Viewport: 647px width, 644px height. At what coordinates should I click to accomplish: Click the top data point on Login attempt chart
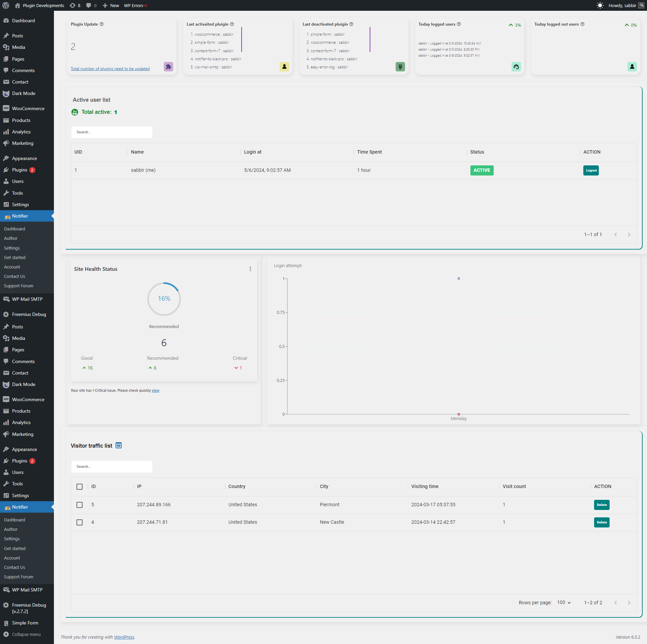pyautogui.click(x=459, y=279)
